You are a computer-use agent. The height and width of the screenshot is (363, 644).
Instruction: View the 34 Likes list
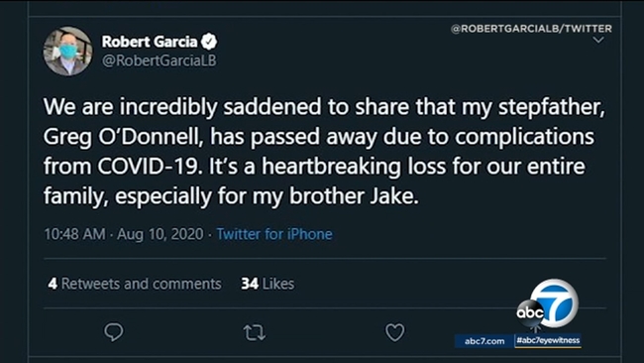coord(268,284)
